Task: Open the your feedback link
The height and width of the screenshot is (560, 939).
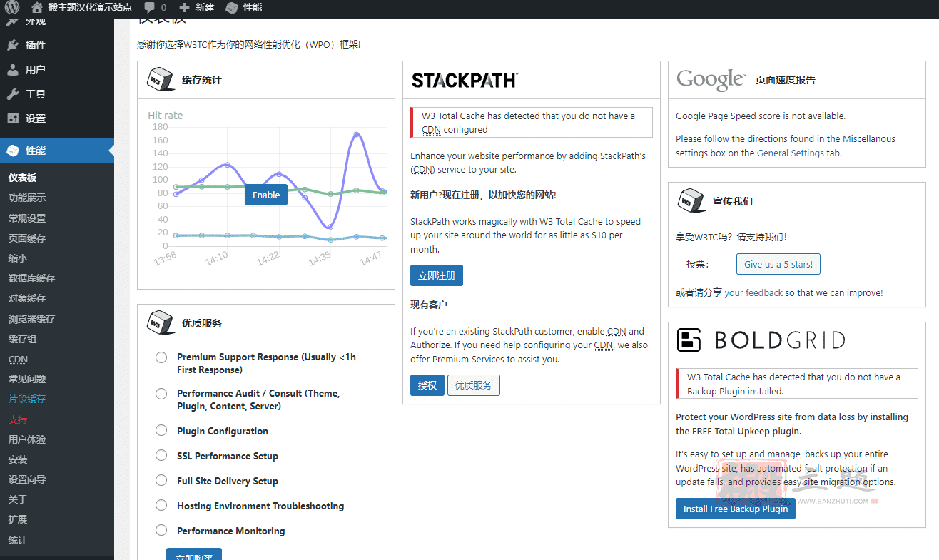Action: pos(753,292)
